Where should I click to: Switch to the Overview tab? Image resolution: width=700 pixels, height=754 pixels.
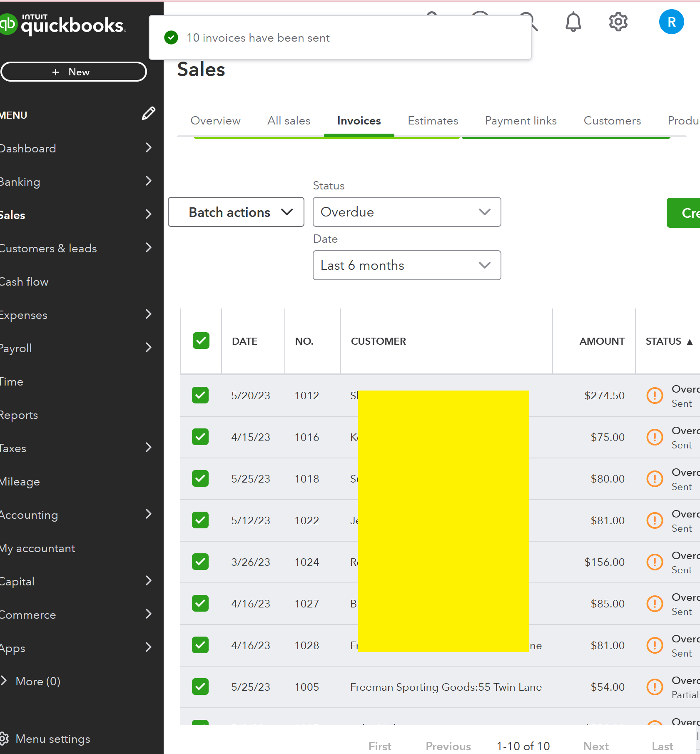pyautogui.click(x=215, y=121)
